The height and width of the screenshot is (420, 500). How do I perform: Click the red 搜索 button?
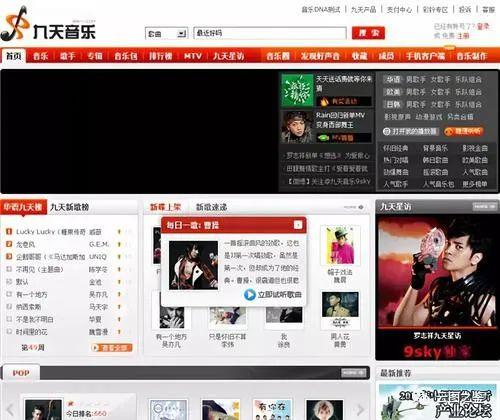coord(368,33)
